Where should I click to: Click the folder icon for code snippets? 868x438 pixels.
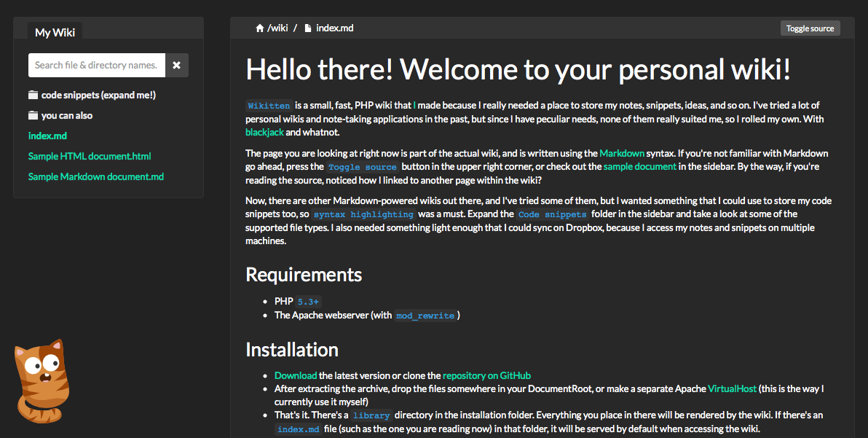click(x=33, y=95)
